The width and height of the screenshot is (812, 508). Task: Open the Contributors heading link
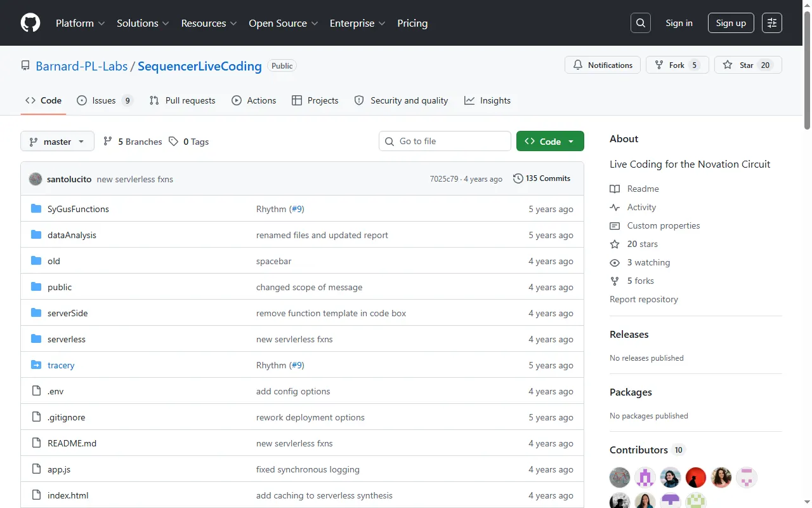[648, 450]
